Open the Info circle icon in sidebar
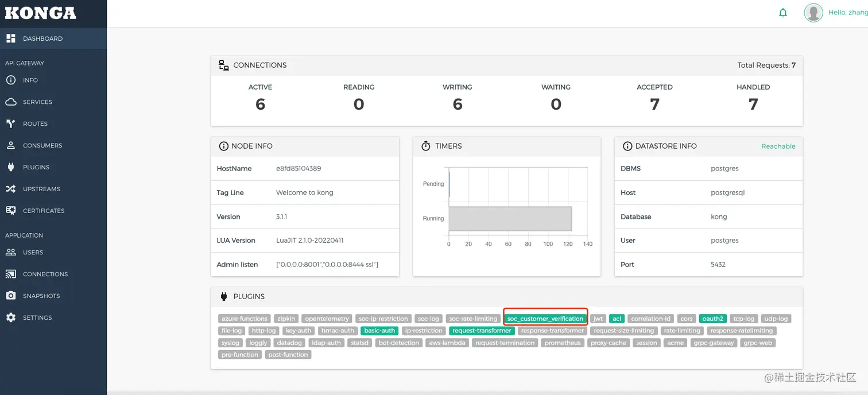868x395 pixels. pos(10,80)
